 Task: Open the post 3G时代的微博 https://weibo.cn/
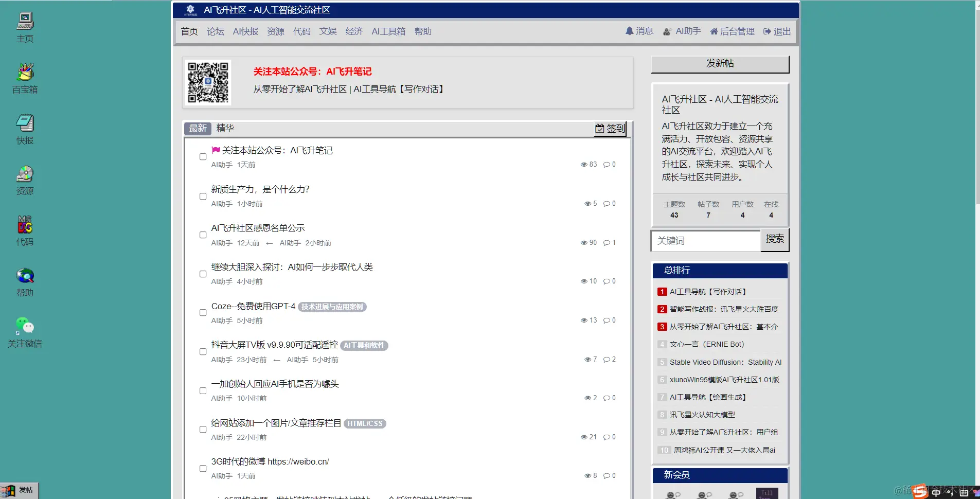click(x=270, y=461)
